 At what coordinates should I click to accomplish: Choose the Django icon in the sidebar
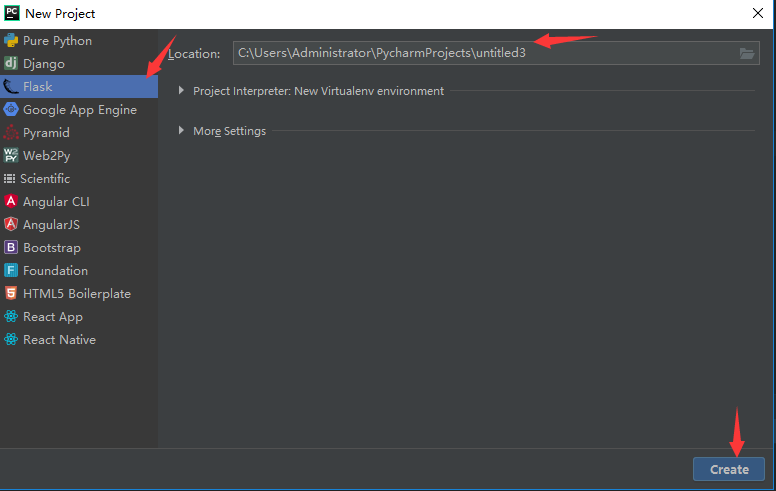[x=11, y=63]
